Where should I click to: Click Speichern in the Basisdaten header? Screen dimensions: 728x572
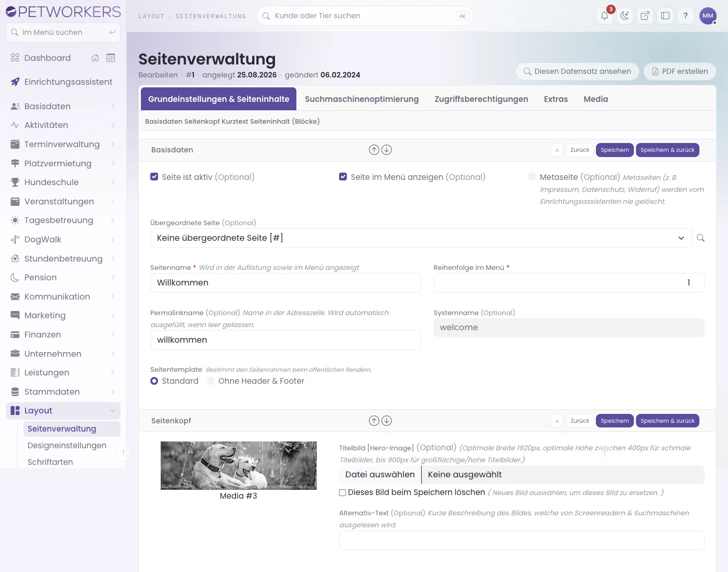pyautogui.click(x=615, y=150)
